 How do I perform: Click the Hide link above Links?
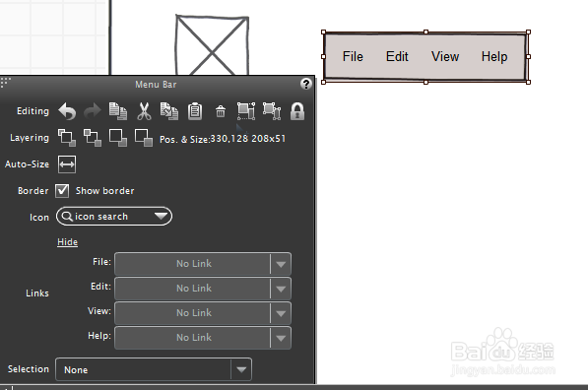68,242
